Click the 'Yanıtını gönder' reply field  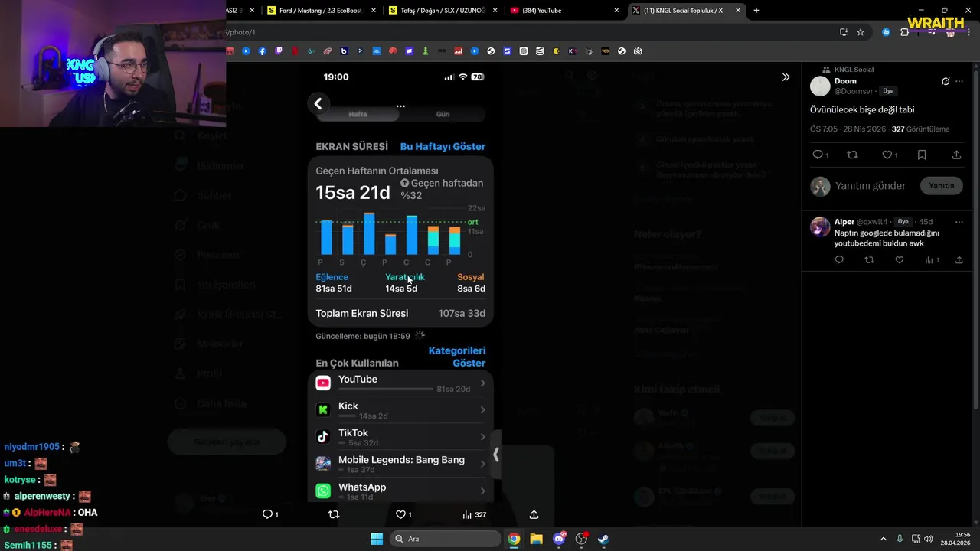[x=870, y=186]
